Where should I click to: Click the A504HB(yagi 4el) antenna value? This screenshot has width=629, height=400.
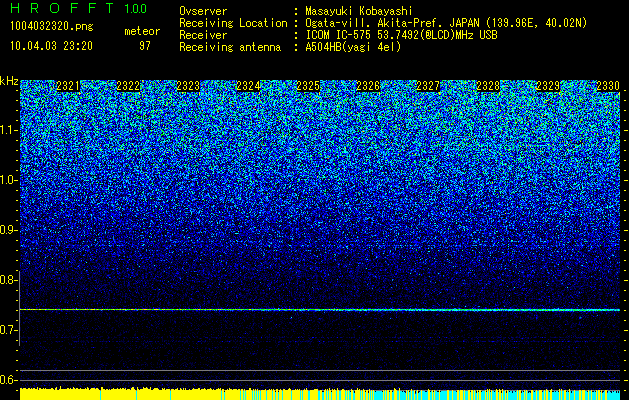click(x=353, y=47)
